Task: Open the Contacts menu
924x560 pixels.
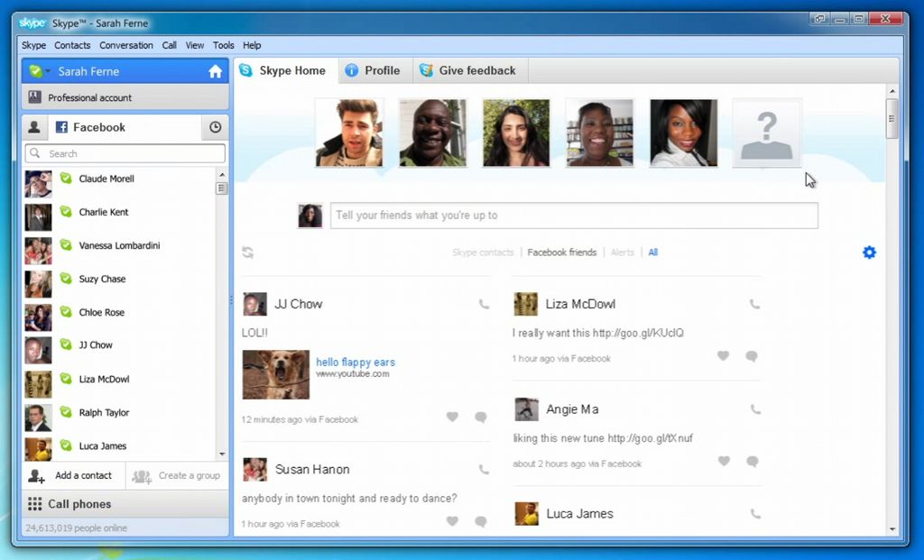Action: [72, 45]
